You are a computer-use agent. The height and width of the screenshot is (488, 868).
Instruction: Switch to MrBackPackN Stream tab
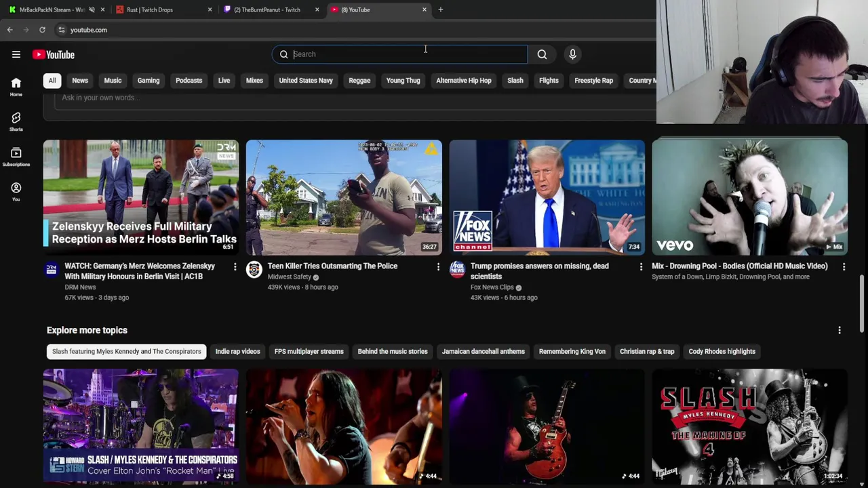click(51, 9)
